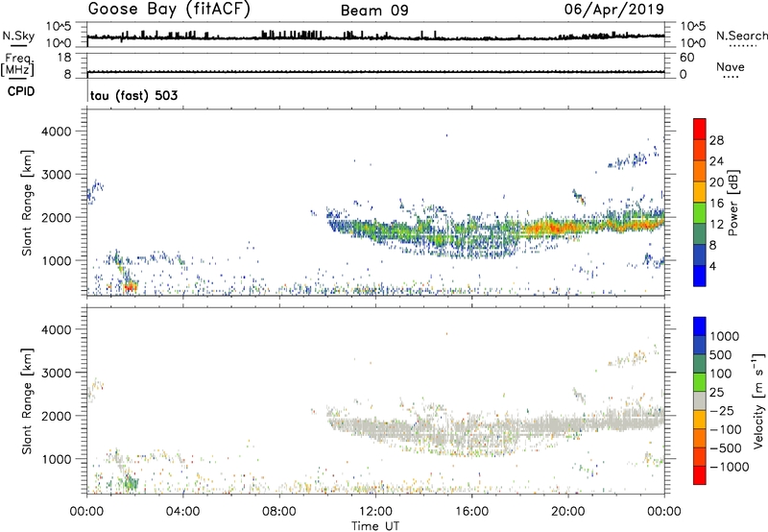Click the 'Power [dB]' color bar label
The height and width of the screenshot is (532, 768).
tap(732, 203)
